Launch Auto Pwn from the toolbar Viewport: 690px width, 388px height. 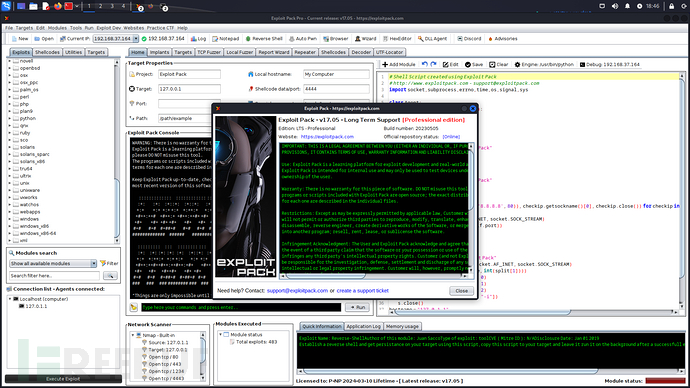[303, 39]
